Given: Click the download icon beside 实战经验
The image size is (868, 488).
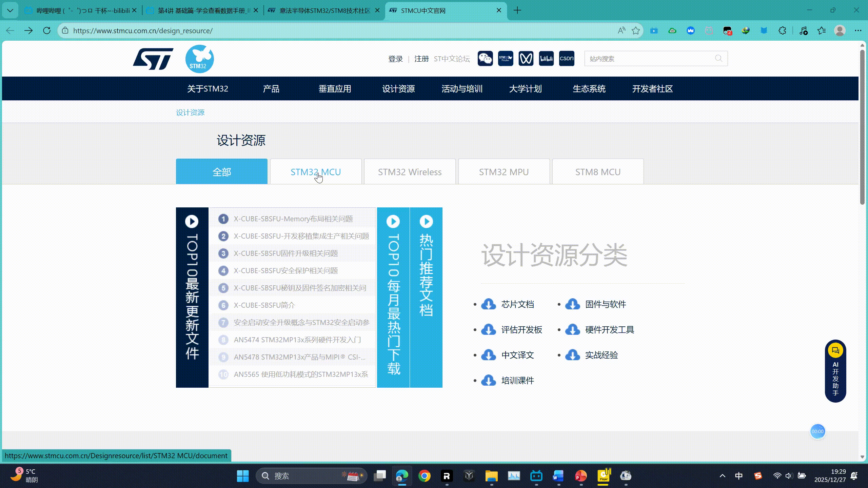Looking at the screenshot, I should click(573, 355).
